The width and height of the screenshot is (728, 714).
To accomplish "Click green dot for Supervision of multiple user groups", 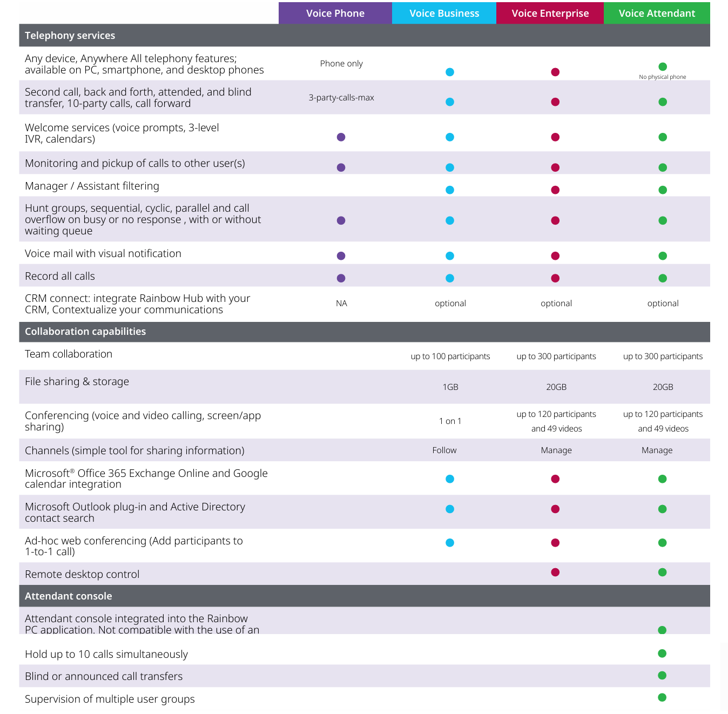I will click(662, 697).
